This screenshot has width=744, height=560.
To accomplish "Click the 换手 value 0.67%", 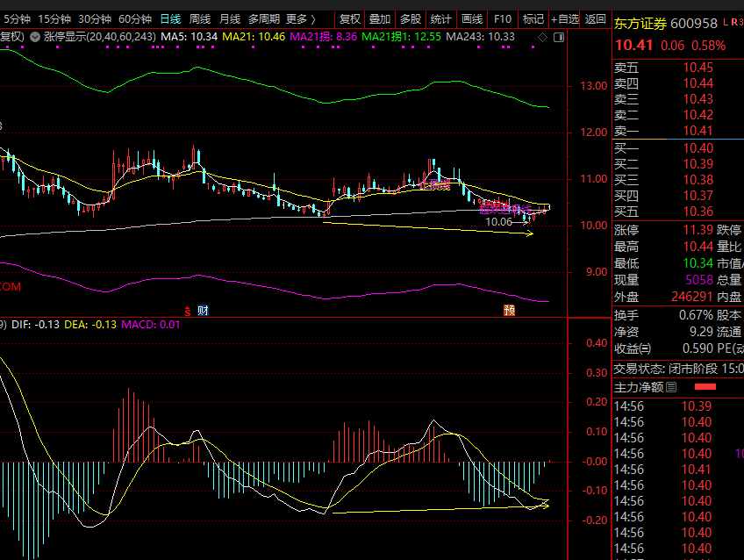I will pyautogui.click(x=696, y=316).
